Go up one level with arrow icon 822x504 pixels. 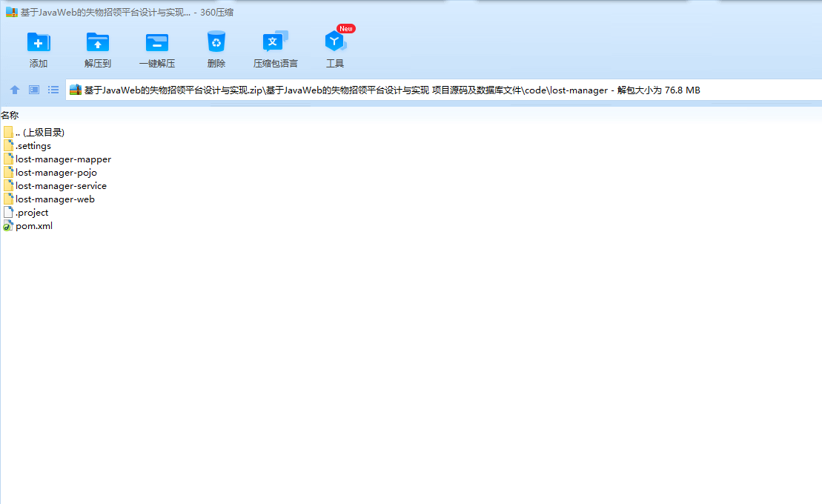15,90
